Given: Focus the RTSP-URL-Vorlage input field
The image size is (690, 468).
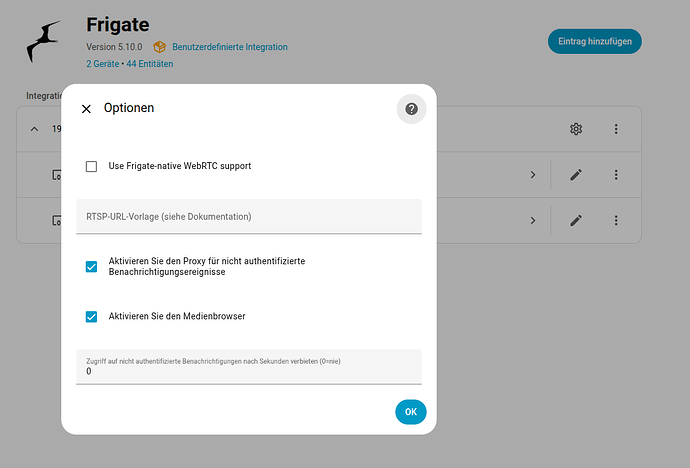Looking at the screenshot, I should click(x=249, y=216).
